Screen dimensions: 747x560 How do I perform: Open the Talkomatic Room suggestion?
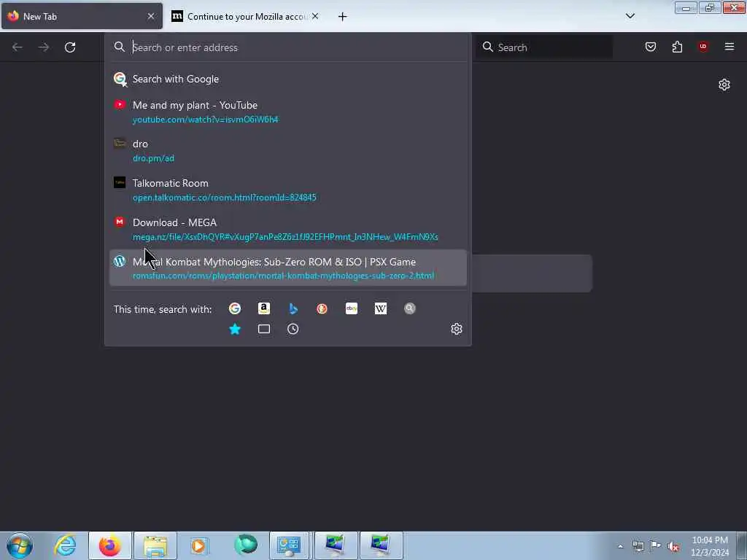click(x=287, y=190)
